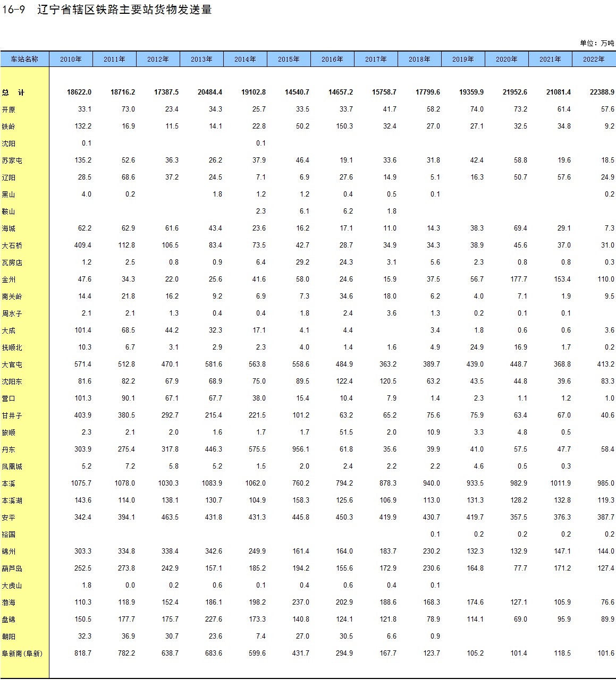Select the 2016年 column header
Screen dimensions: 616x696
pos(332,59)
